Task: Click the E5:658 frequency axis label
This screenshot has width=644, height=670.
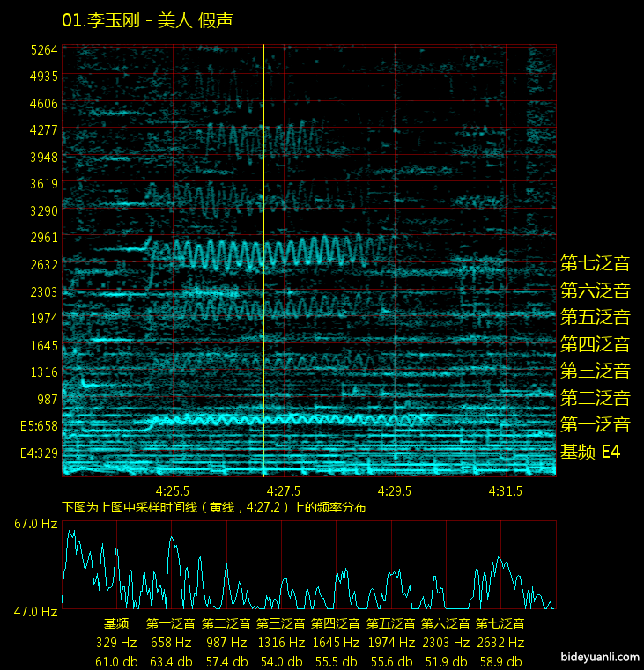Action: point(39,426)
